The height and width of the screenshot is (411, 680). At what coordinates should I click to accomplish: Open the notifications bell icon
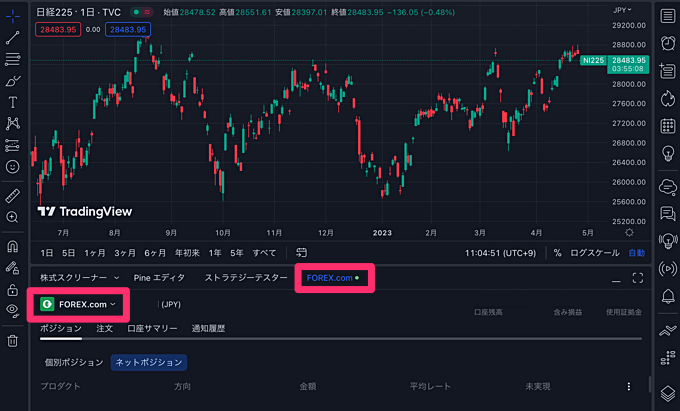coord(668,296)
